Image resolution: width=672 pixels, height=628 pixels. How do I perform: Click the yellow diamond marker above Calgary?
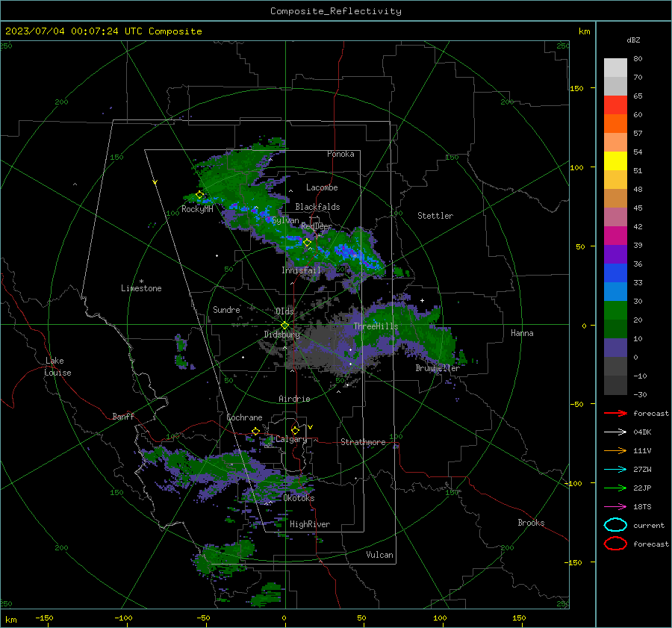point(295,430)
